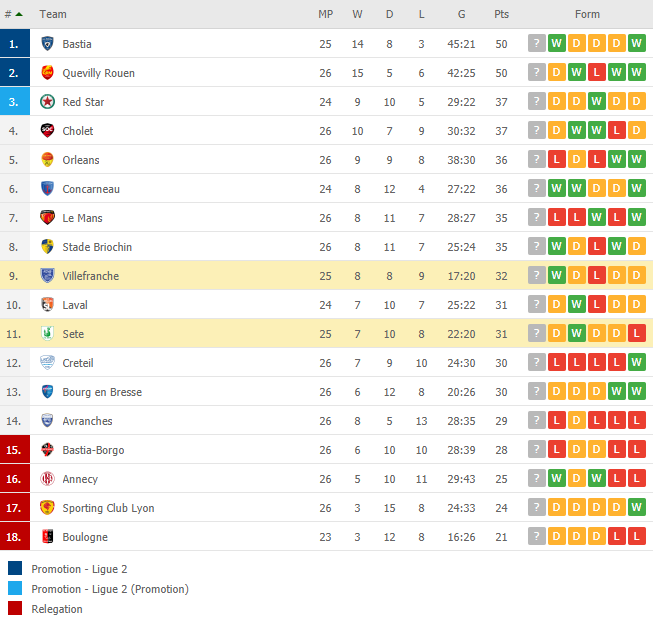Click the Sporting Club Lyon crest
Viewport: 653px width, 620px height.
pyautogui.click(x=47, y=507)
